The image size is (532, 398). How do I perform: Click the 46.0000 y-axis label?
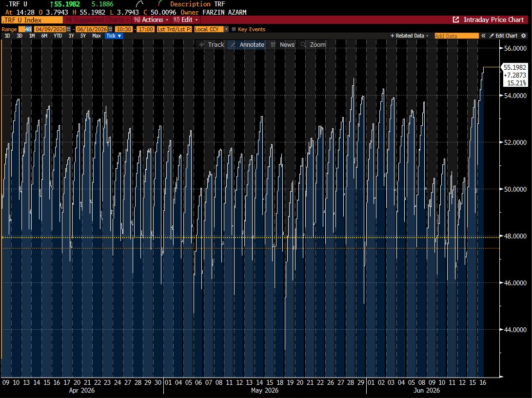515,282
